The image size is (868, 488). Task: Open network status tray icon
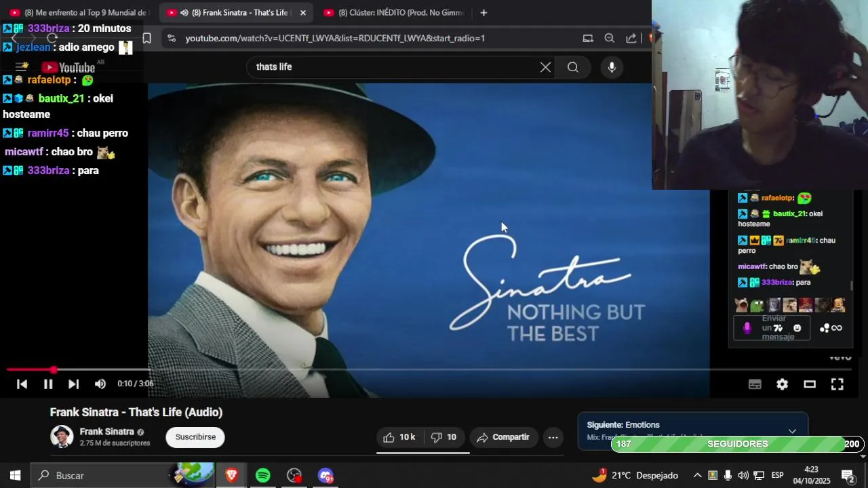click(x=759, y=476)
